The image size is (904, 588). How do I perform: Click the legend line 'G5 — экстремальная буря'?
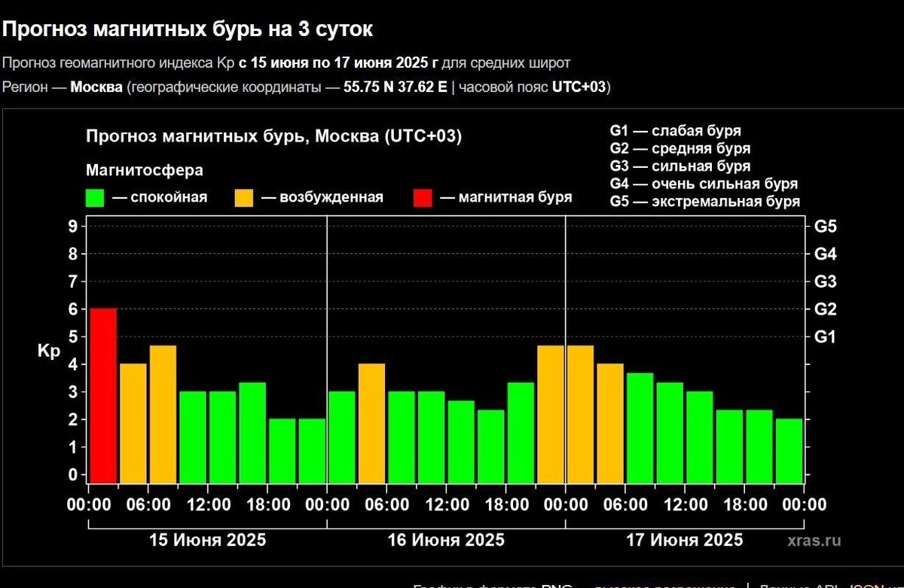click(x=705, y=202)
